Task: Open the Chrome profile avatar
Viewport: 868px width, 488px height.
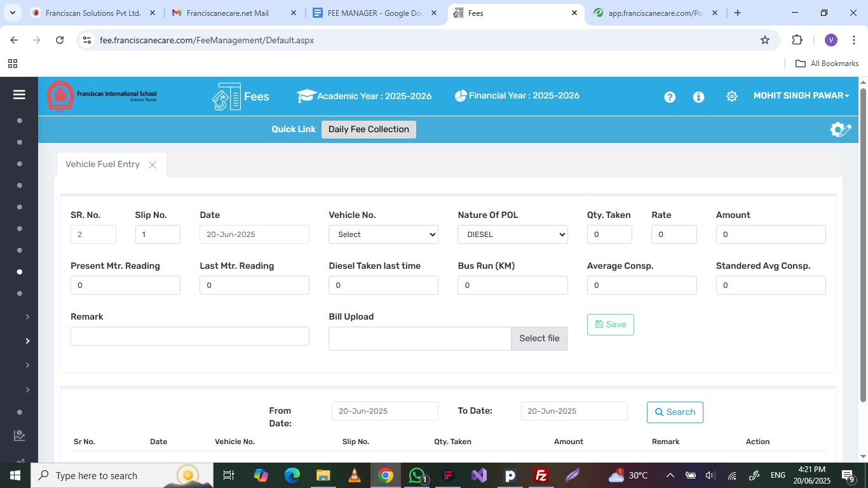Action: point(831,40)
